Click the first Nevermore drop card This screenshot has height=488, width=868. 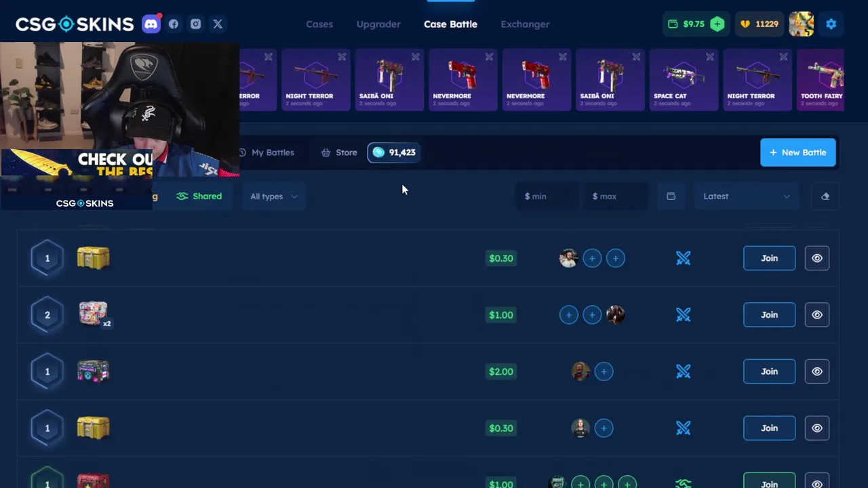pos(462,79)
